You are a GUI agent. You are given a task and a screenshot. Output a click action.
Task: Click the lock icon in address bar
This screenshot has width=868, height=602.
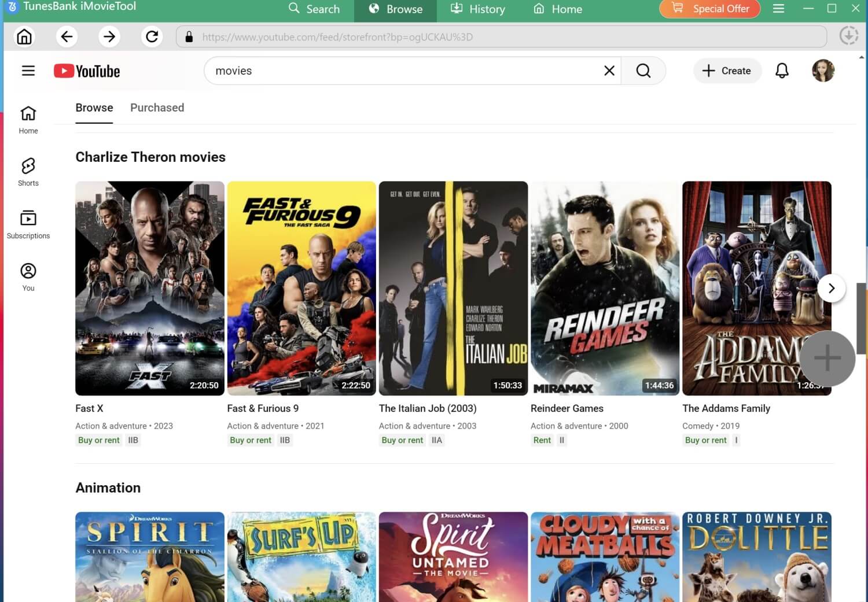pos(189,37)
